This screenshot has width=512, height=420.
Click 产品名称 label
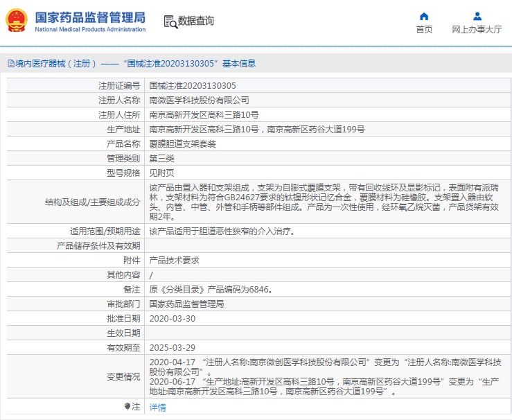(123, 144)
